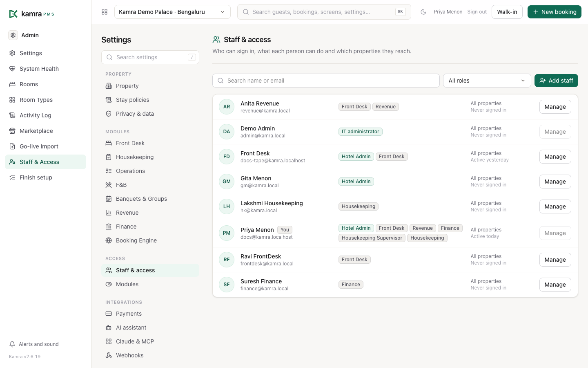This screenshot has width=588, height=368.
Task: Toggle dark mode moon icon
Action: tap(423, 12)
